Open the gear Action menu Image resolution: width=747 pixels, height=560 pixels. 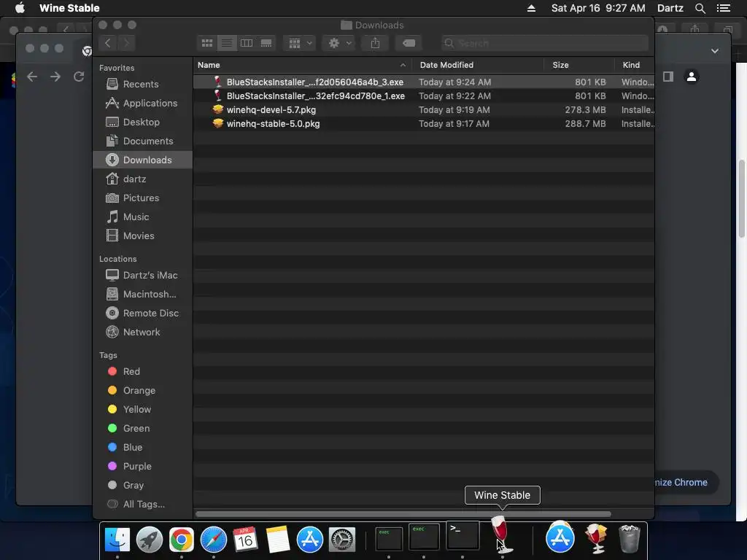click(x=338, y=43)
